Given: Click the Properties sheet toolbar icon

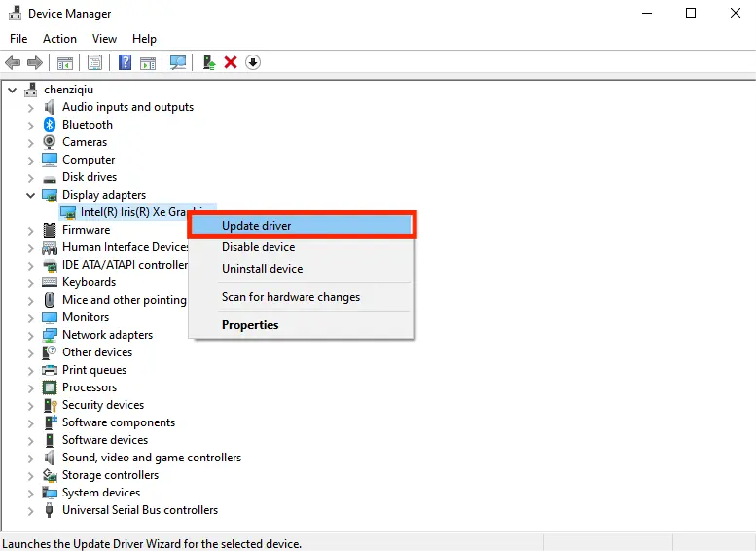Looking at the screenshot, I should tap(95, 62).
